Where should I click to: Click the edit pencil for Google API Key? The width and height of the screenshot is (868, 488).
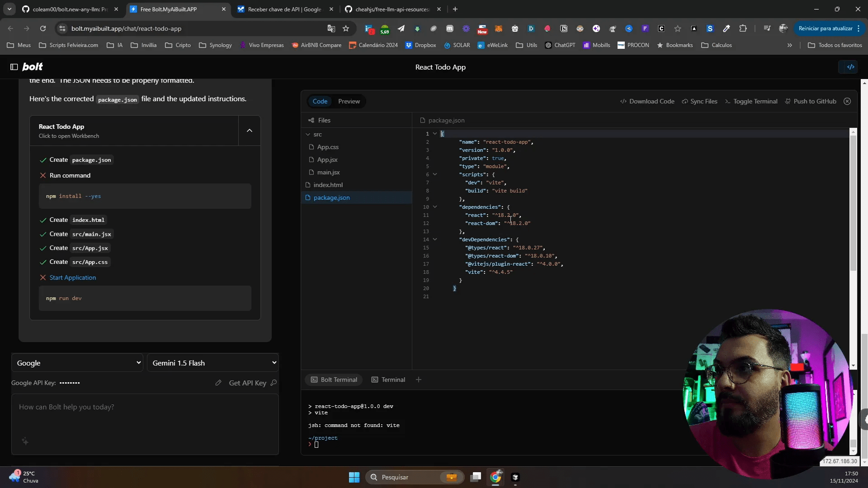coord(218,383)
